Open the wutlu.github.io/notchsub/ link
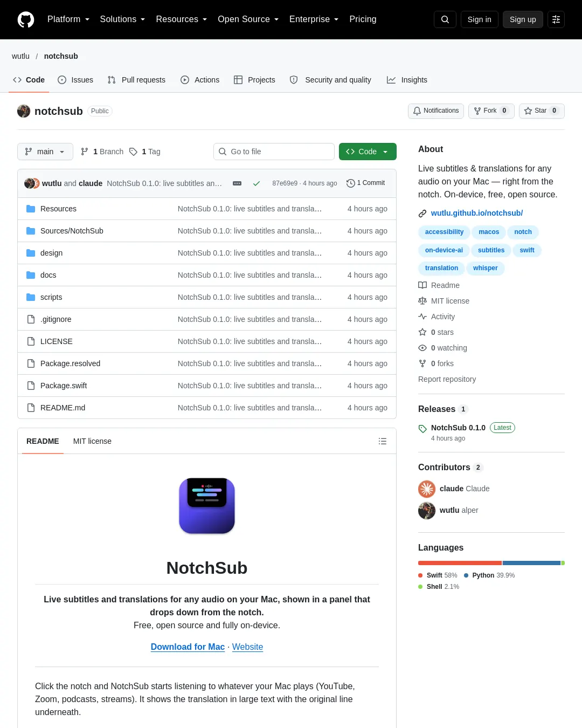 [x=477, y=213]
